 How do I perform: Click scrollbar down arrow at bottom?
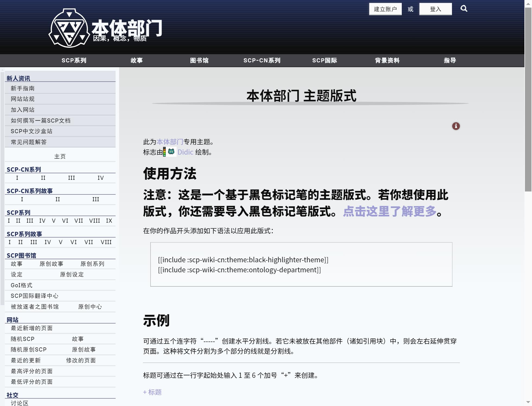528,402
